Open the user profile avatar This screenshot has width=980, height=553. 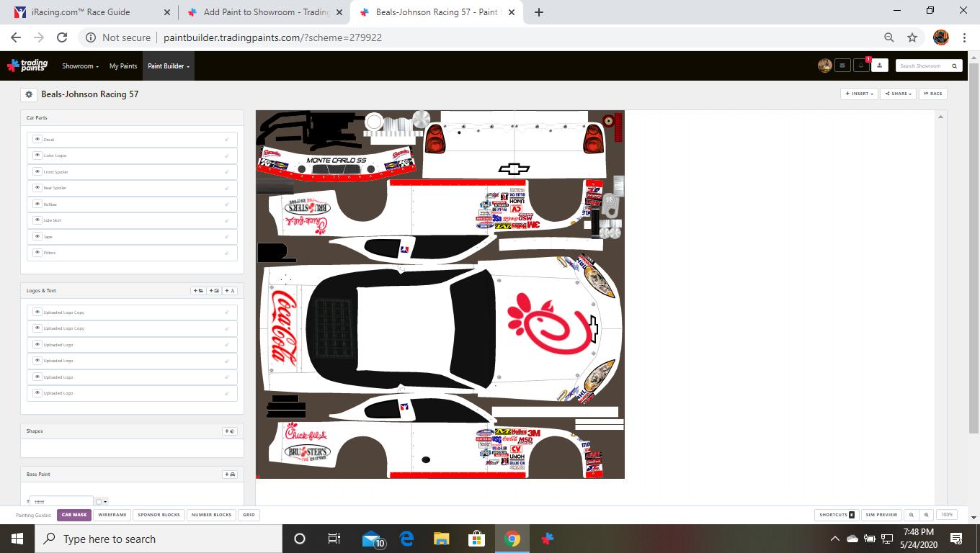point(825,66)
